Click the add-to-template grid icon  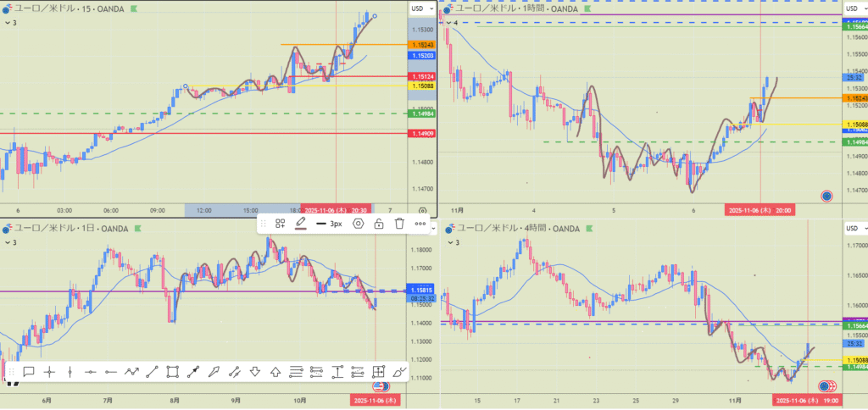tap(281, 224)
